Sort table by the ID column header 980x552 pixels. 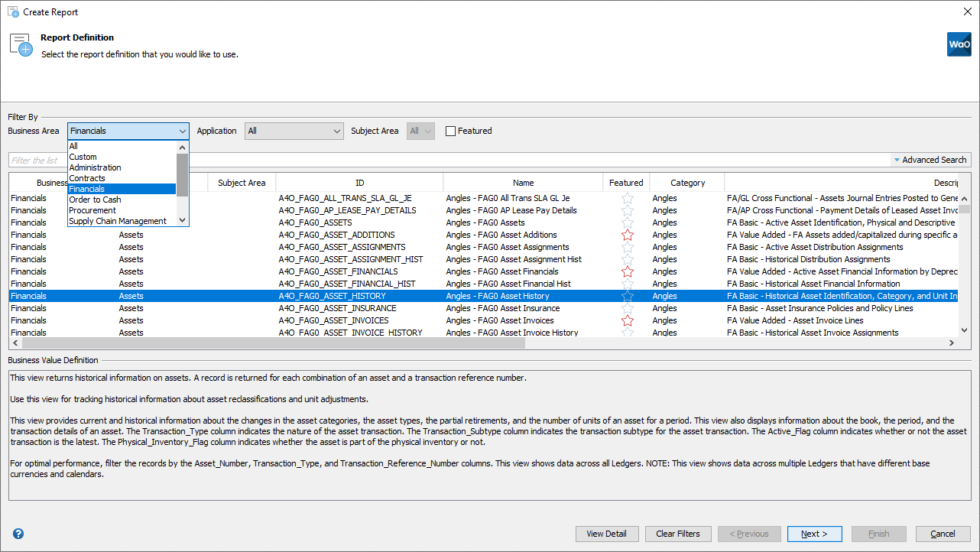point(359,183)
